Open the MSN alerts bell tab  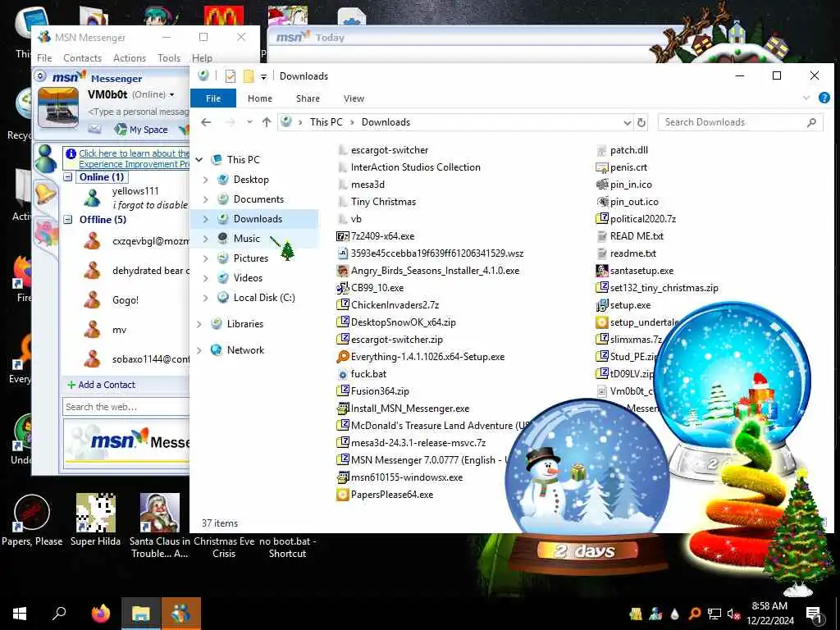tap(45, 193)
